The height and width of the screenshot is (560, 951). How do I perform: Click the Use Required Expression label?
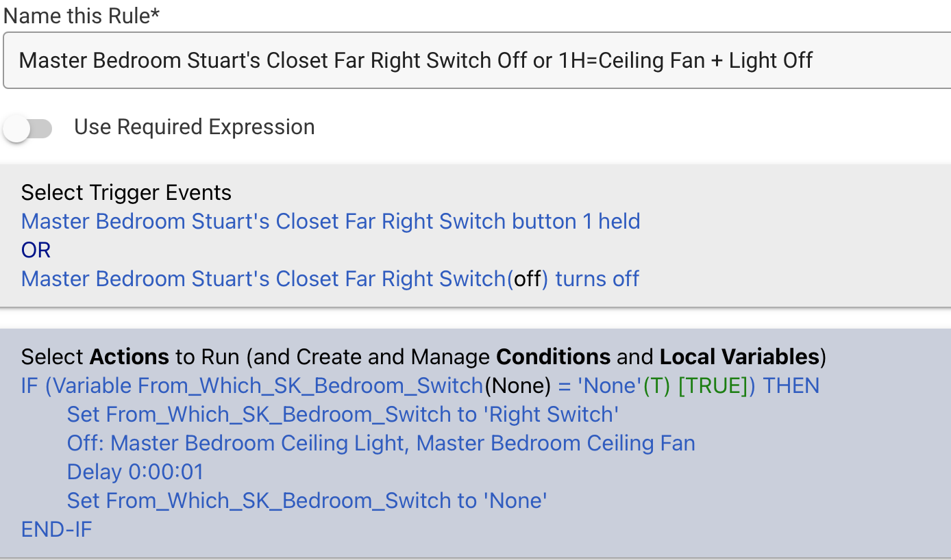click(195, 127)
